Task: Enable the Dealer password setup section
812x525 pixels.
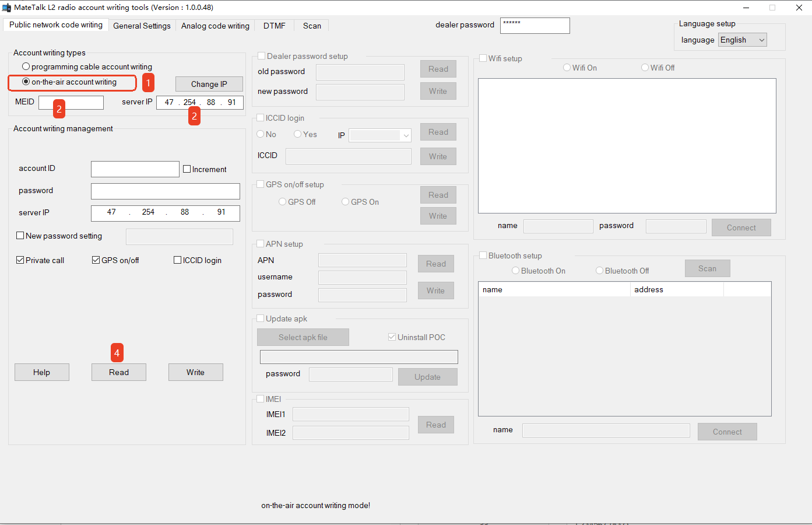Action: click(x=261, y=56)
